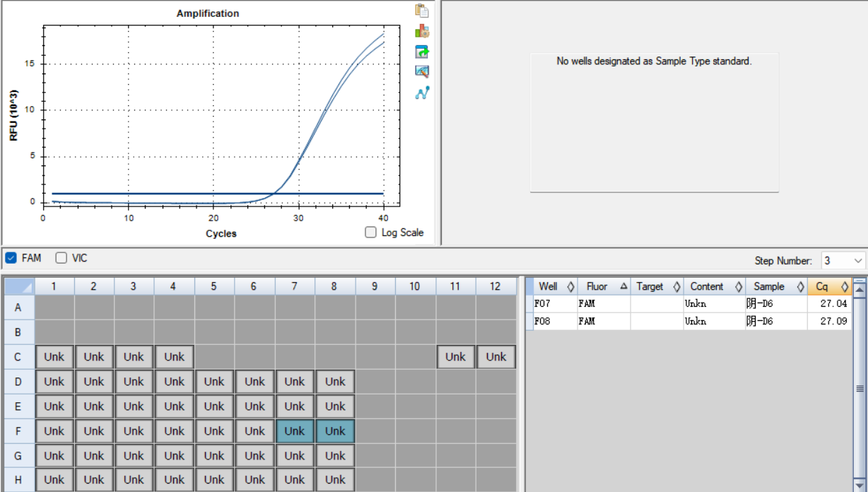
Task: Open the chart settings bar-graph icon
Action: [x=422, y=31]
